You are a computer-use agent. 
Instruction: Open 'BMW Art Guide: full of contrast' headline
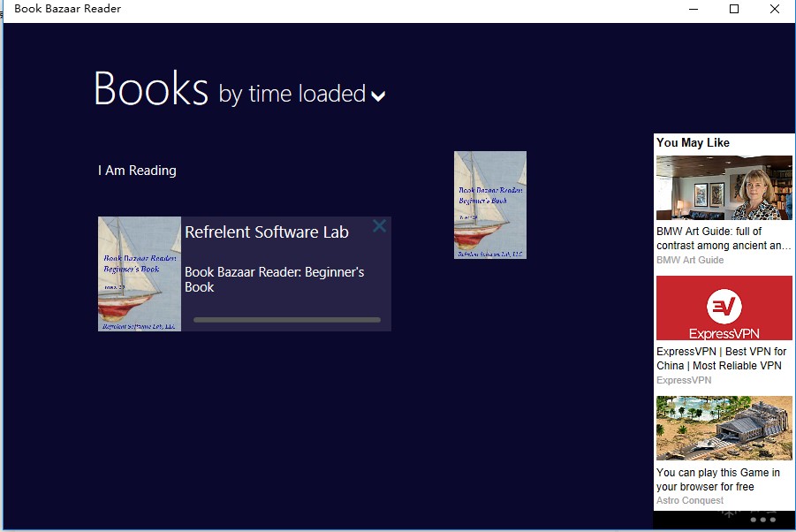(x=724, y=238)
